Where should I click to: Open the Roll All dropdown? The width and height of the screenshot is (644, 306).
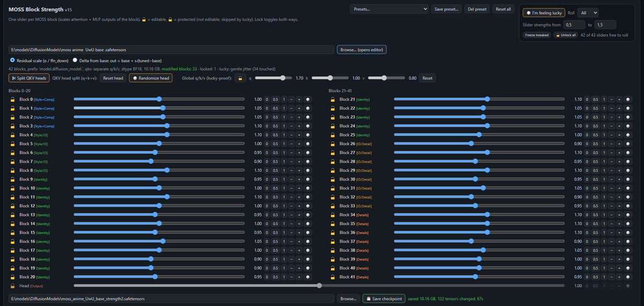589,12
